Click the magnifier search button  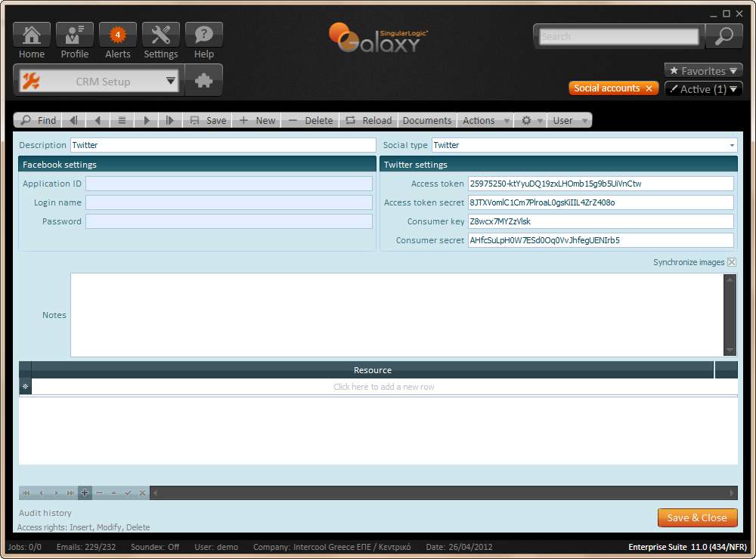pos(723,36)
